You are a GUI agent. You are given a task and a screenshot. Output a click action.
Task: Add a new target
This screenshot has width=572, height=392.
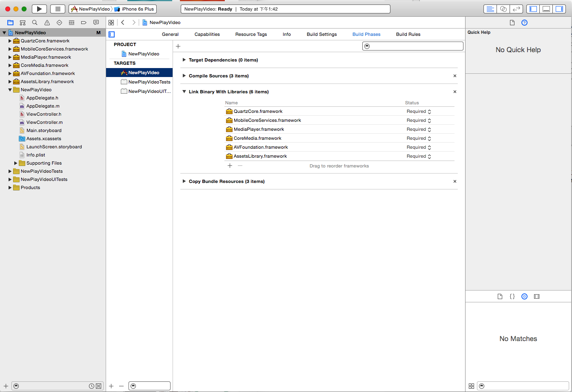pyautogui.click(x=111, y=386)
